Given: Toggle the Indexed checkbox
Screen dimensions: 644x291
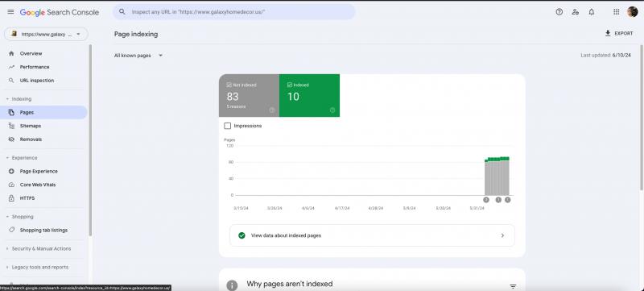Looking at the screenshot, I should [290, 85].
